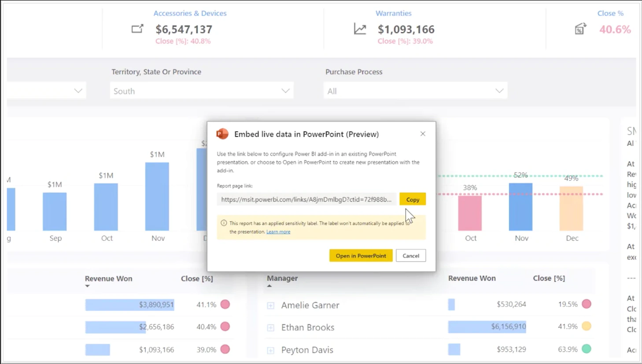Click the Warranties card title
The image size is (642, 364).
[x=394, y=13]
